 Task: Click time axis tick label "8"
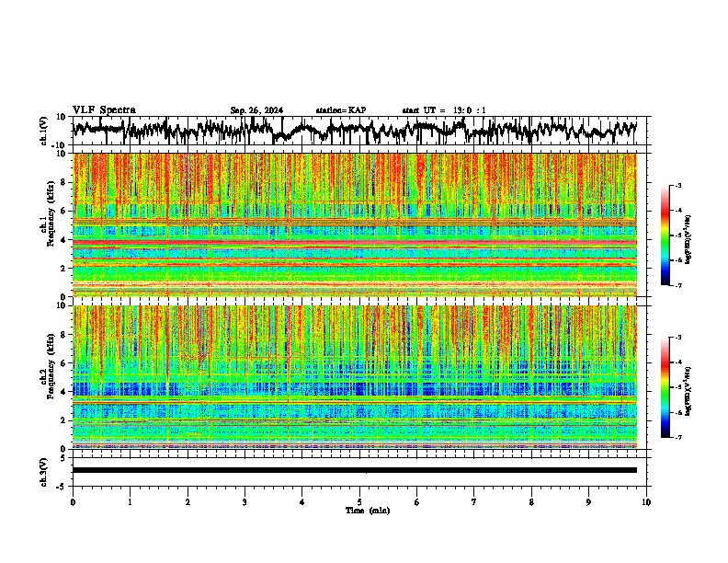[x=531, y=502]
